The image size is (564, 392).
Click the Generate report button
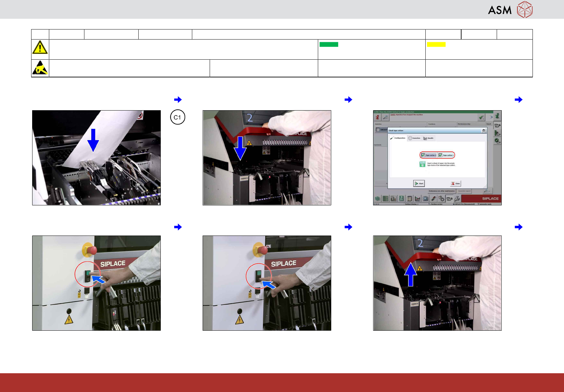[x=464, y=191]
